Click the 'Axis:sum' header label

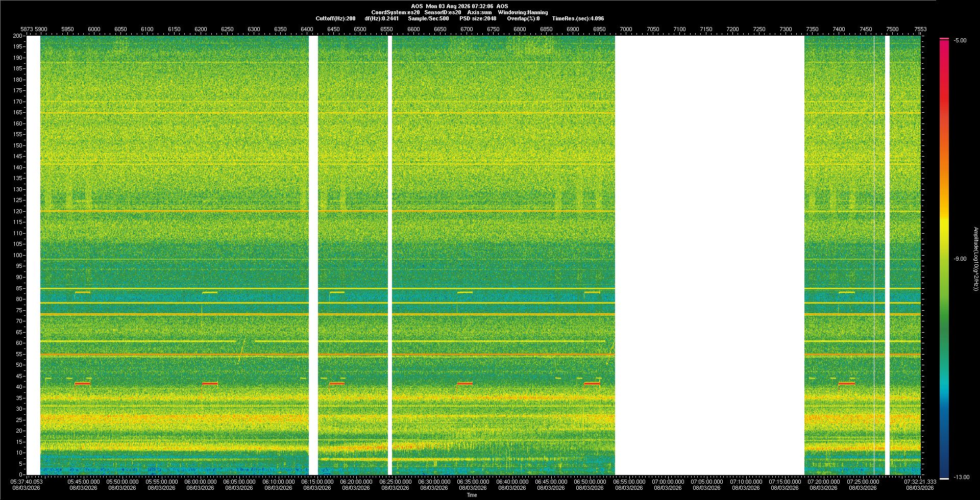click(479, 12)
